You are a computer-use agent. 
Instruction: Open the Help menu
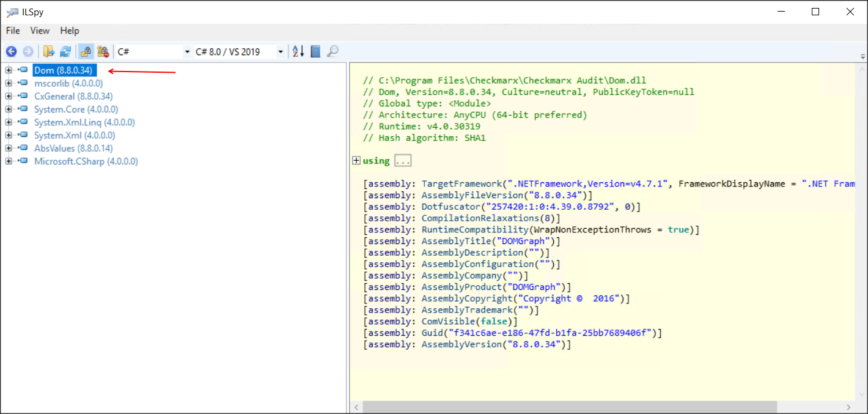click(70, 31)
